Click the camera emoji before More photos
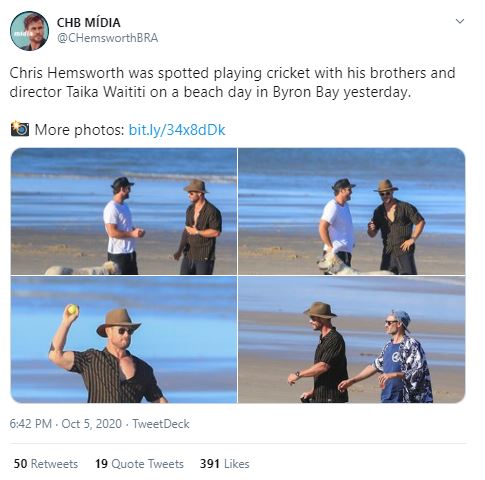 20,129
